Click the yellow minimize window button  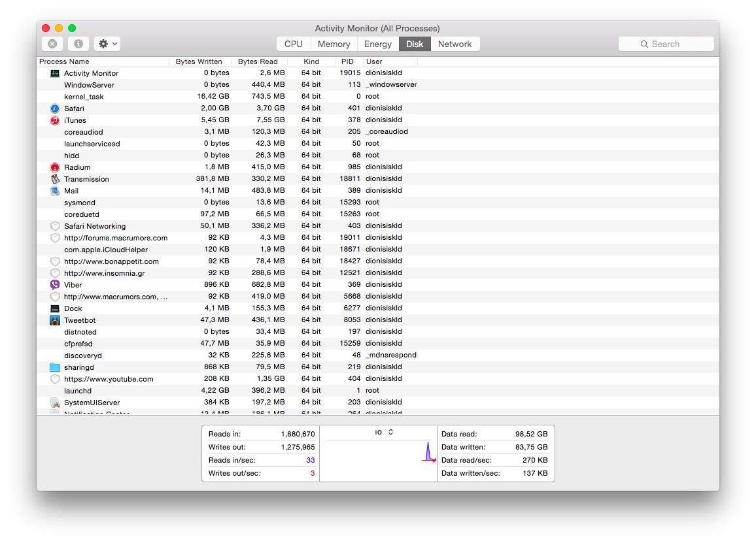[59, 28]
